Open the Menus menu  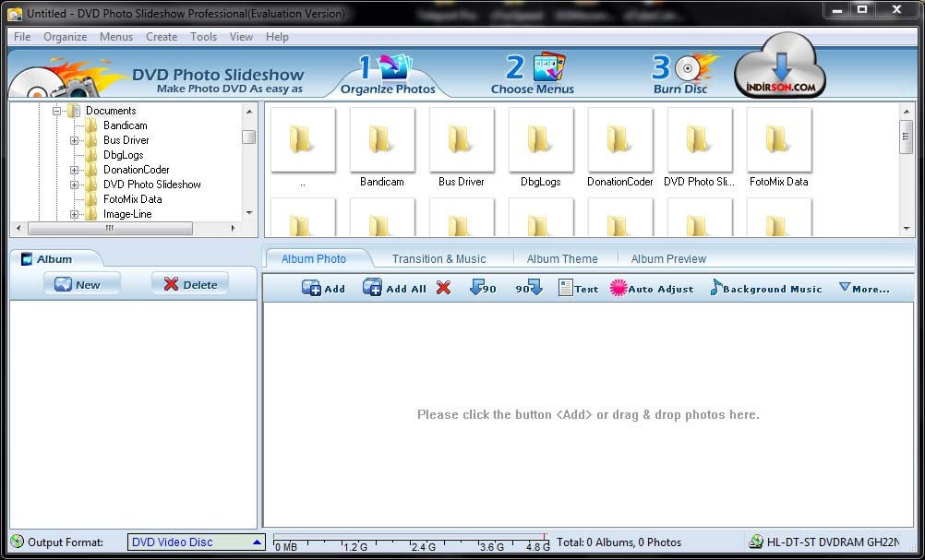pyautogui.click(x=116, y=37)
